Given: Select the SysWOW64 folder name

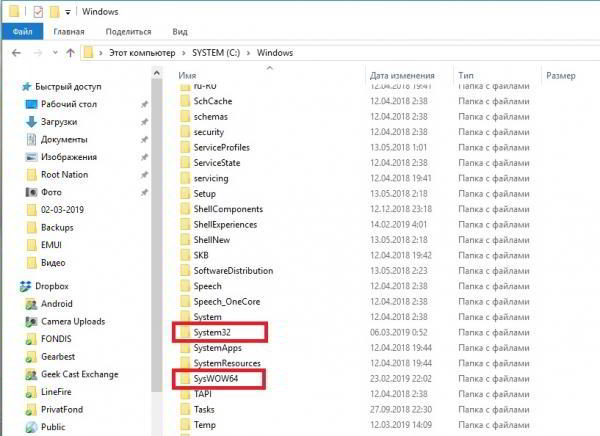Looking at the screenshot, I should tap(216, 379).
